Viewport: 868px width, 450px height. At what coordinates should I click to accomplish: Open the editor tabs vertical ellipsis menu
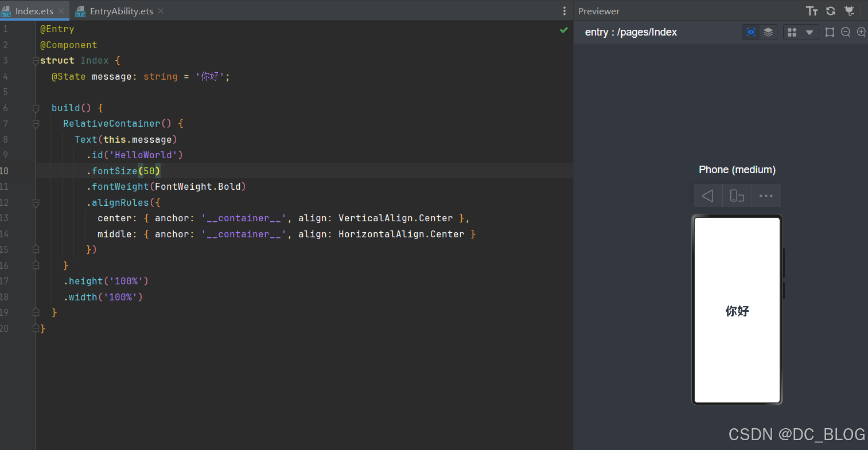click(565, 11)
